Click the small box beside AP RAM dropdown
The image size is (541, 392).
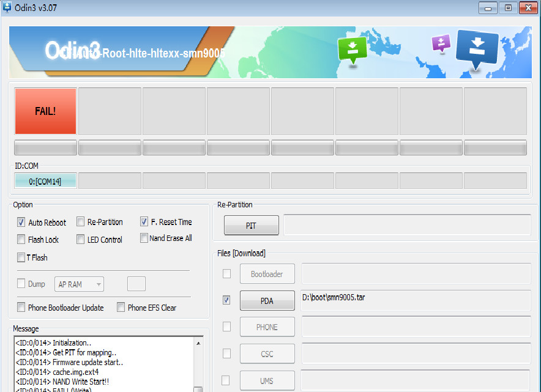pos(136,284)
